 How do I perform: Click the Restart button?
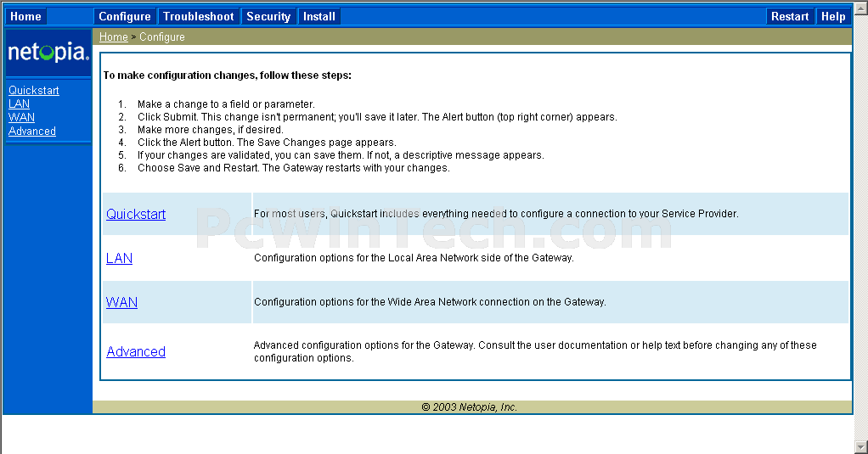[790, 17]
